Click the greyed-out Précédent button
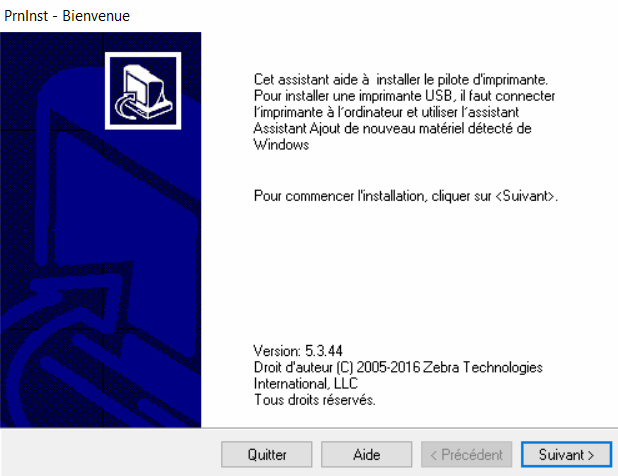618x476 pixels. click(x=467, y=455)
